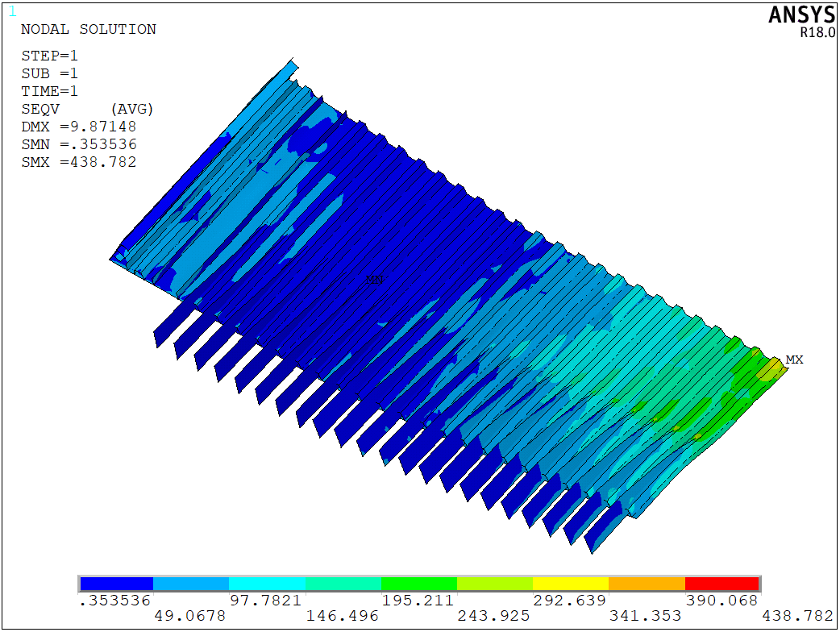Click the legend value 243.925
This screenshot has width=840, height=632.
(x=493, y=616)
